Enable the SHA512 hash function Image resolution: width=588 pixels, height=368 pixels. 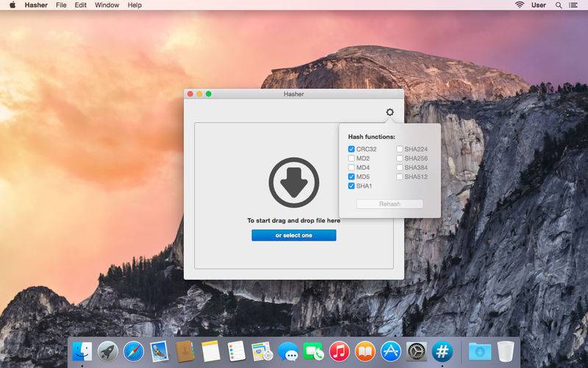[400, 177]
